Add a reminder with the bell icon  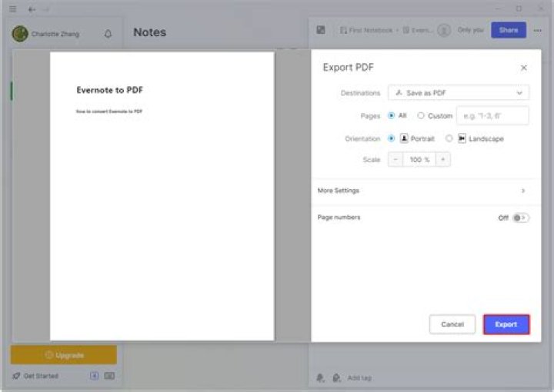tap(320, 378)
